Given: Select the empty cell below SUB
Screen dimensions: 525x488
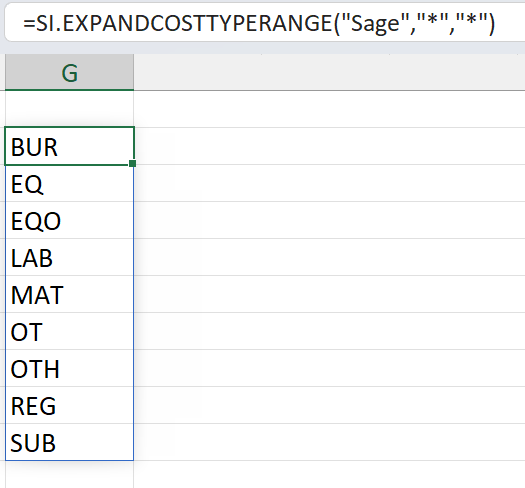Looking at the screenshot, I should pos(70,474).
